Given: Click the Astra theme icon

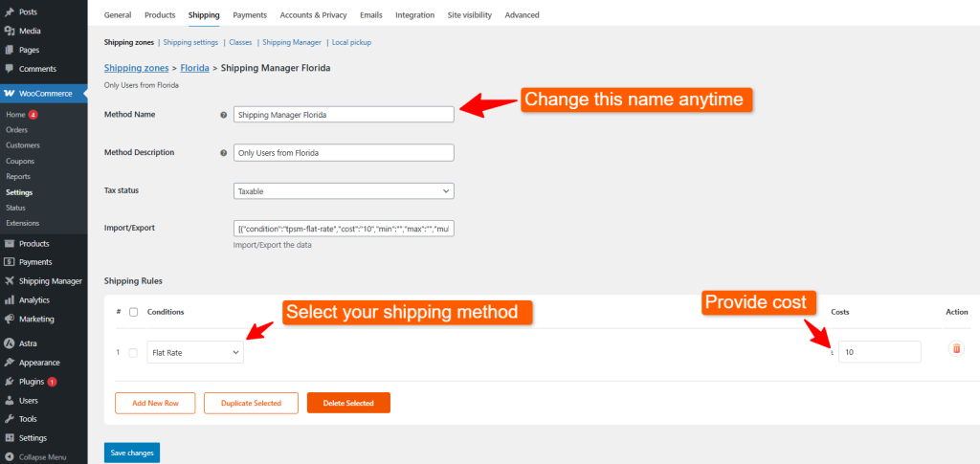Looking at the screenshot, I should tap(10, 342).
